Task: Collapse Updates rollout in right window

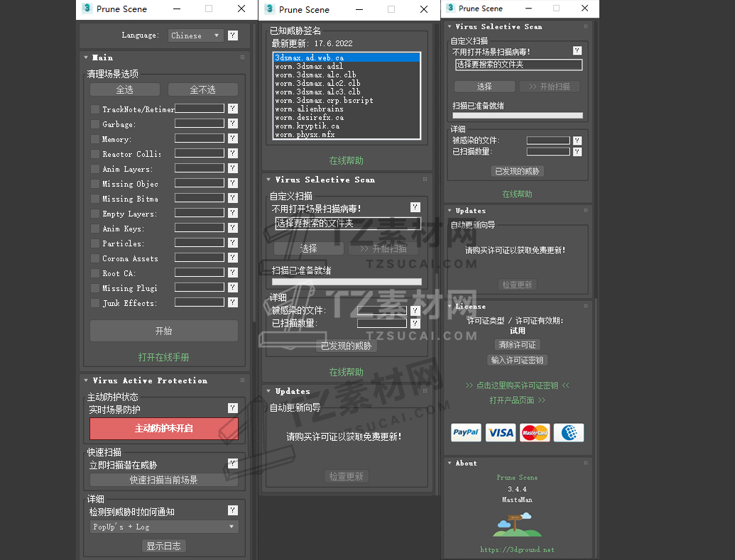Action: (x=450, y=210)
